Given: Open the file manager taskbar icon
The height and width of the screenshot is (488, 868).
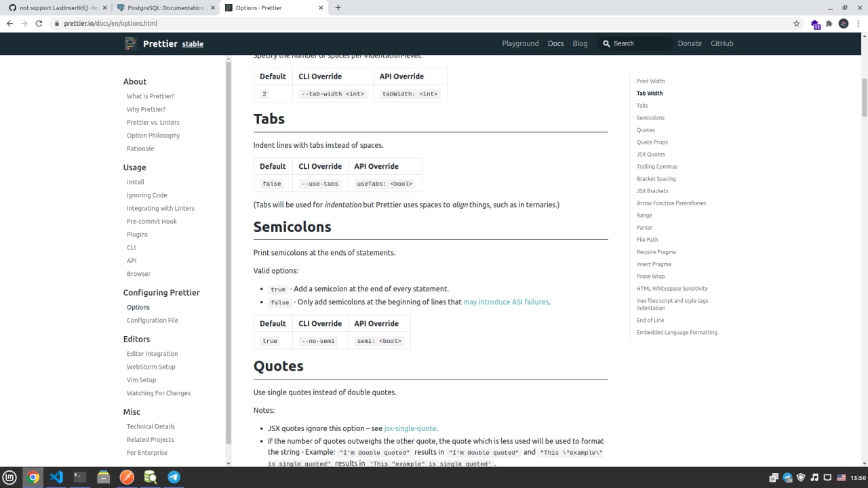Looking at the screenshot, I should pyautogui.click(x=103, y=477).
